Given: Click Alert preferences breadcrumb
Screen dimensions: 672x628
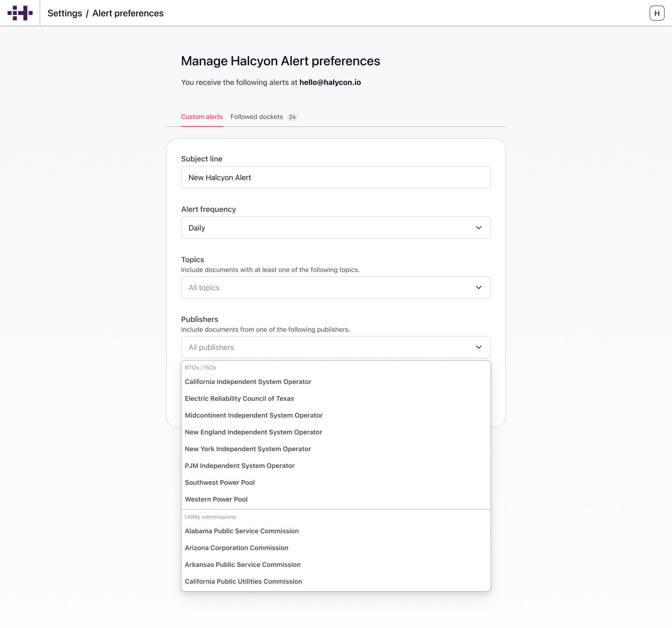Looking at the screenshot, I should click(x=128, y=13).
